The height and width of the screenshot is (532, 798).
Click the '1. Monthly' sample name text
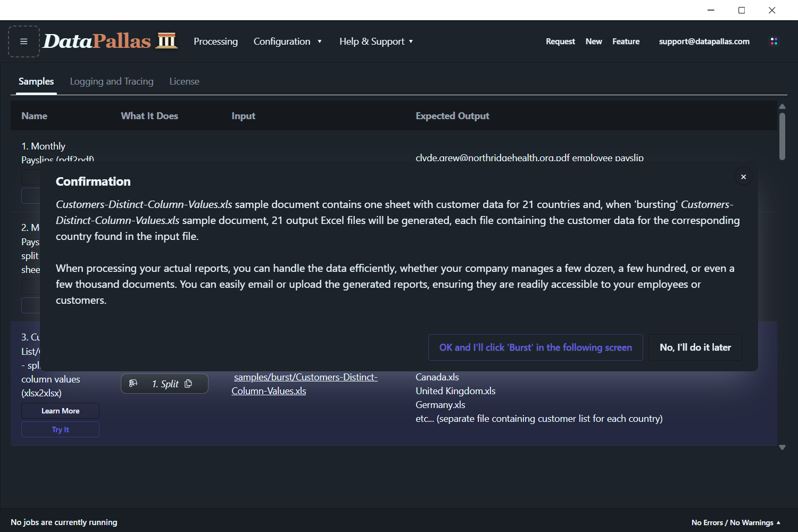click(43, 146)
